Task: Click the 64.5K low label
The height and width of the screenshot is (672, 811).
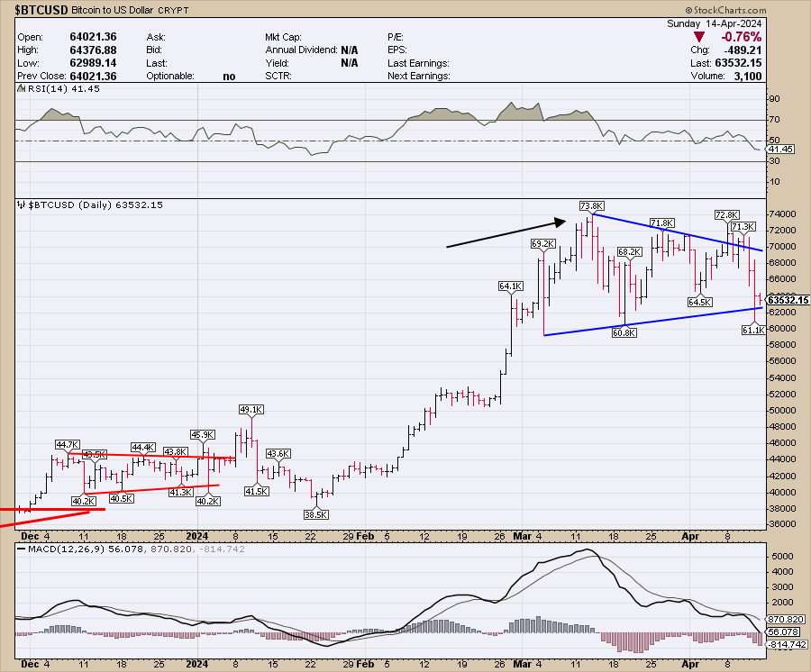Action: (x=700, y=302)
